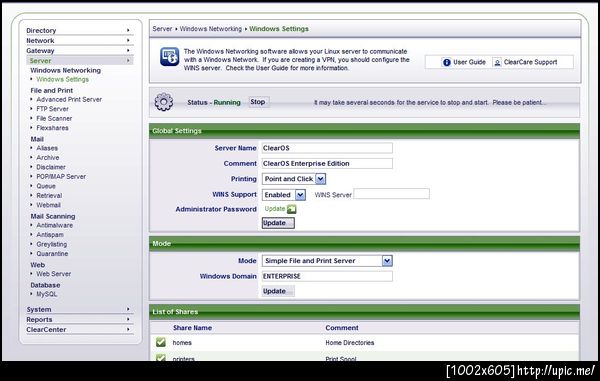Click the gear status icon
Viewport: 600px width, 381px height.
[164, 102]
